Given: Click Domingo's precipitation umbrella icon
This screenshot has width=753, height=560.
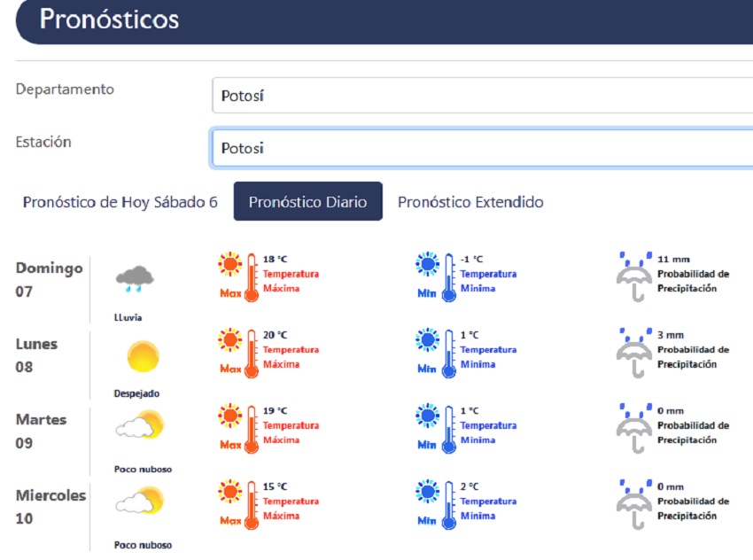Looking at the screenshot, I should click(634, 276).
